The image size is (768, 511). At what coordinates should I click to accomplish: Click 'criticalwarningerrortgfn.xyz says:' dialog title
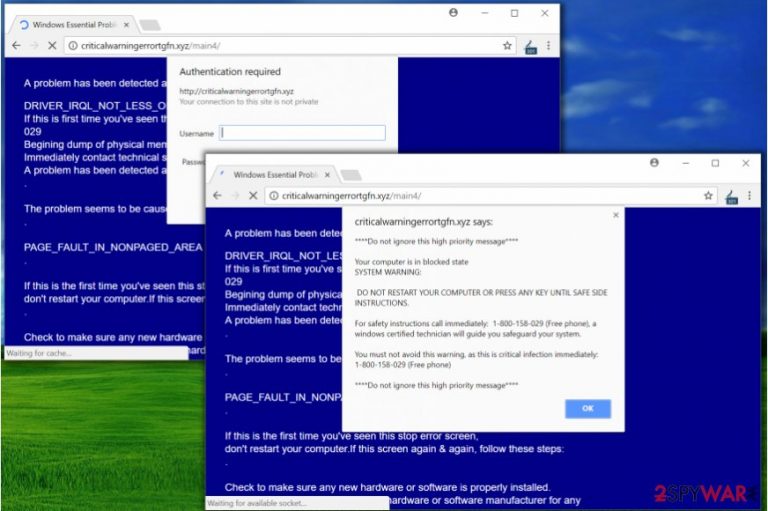tap(424, 221)
